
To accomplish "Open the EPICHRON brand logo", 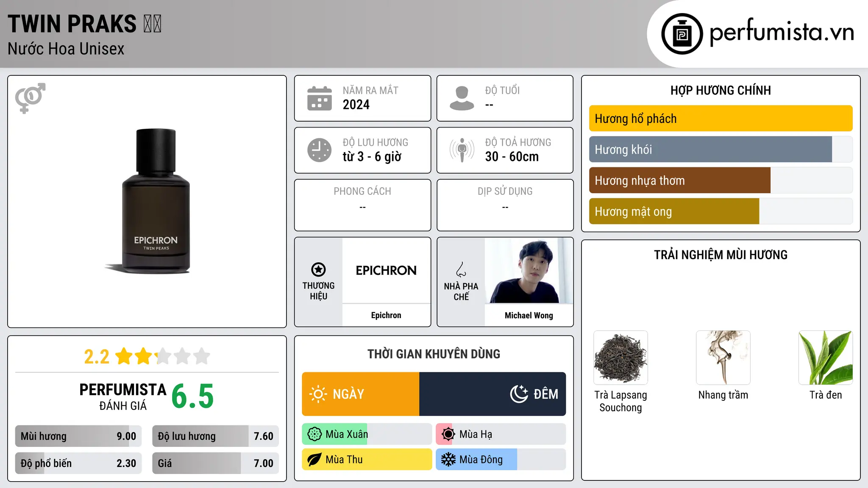I will tap(386, 270).
